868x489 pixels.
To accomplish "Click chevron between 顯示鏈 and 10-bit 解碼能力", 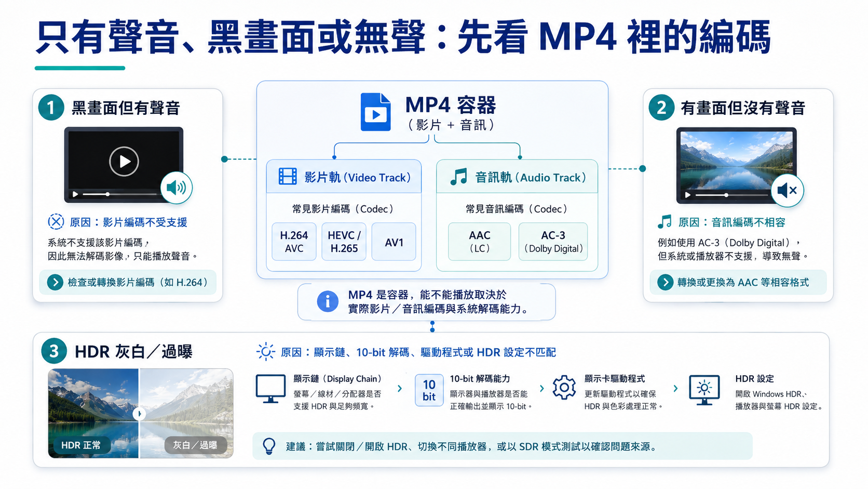I will coord(400,388).
